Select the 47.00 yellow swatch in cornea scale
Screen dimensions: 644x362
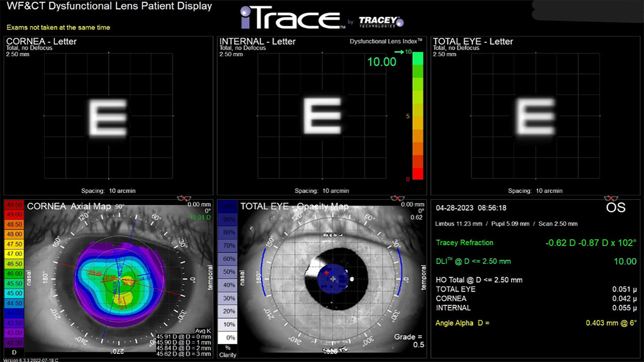coord(14,253)
